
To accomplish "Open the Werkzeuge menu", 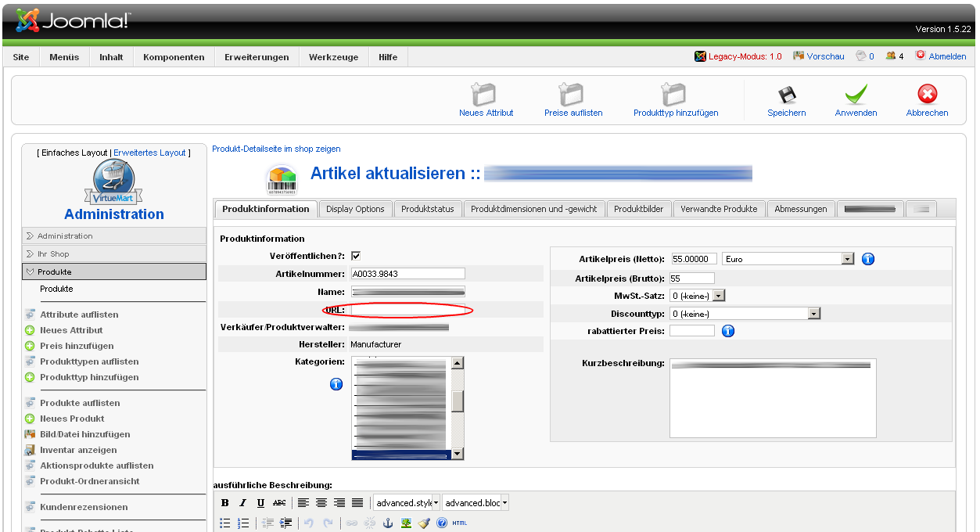I will pos(333,57).
